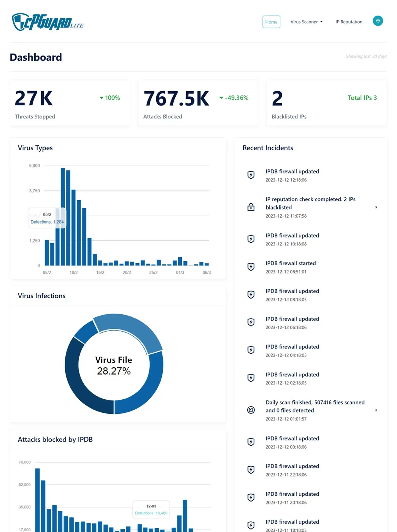Click shield icon for 20:18:06 firewall update
Viewport: 397px width, 532px height.
251,498
